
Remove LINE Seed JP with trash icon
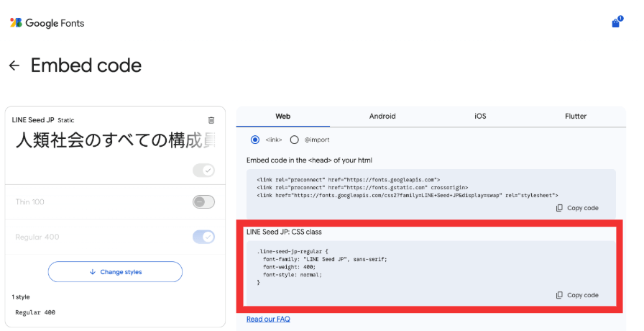[x=211, y=120]
